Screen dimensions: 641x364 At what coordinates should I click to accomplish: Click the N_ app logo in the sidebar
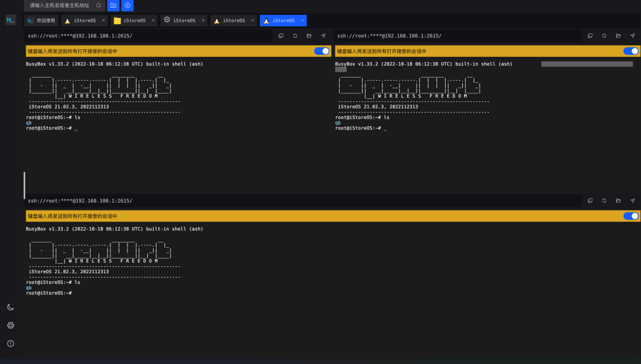(11, 20)
